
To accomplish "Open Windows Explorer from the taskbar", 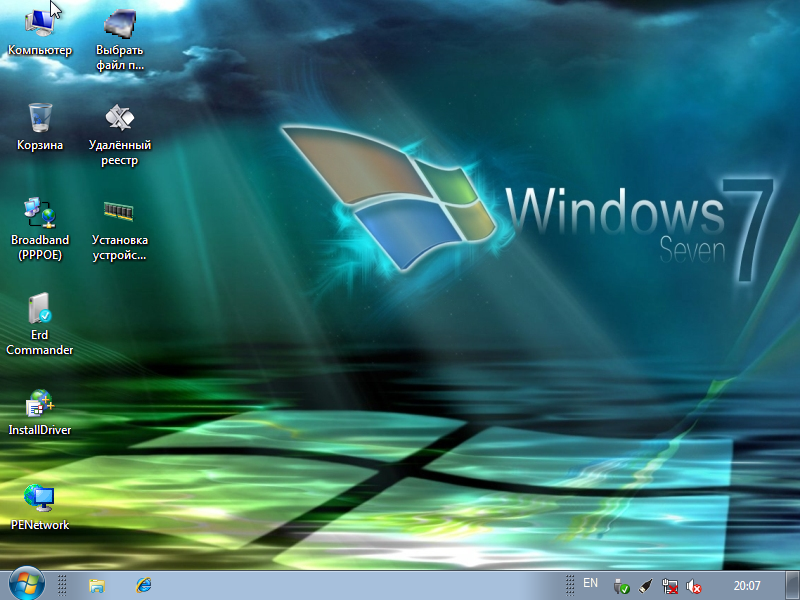I will pos(97,585).
